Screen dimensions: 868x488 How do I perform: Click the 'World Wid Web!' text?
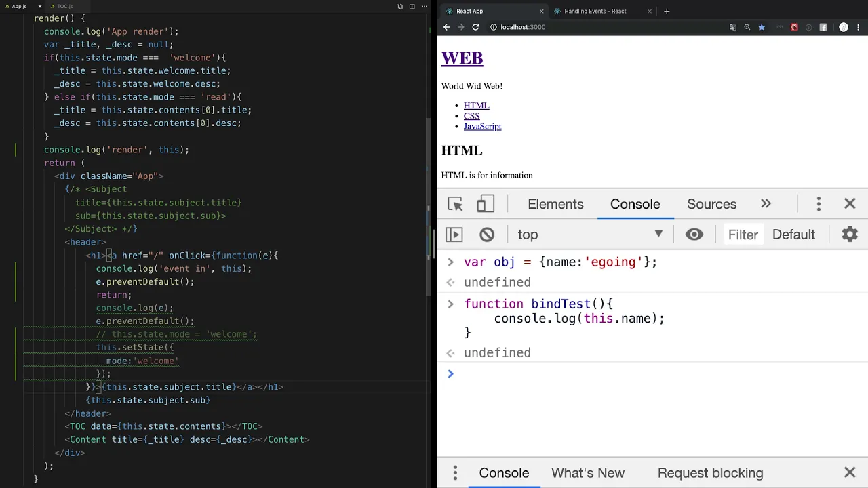click(x=472, y=86)
